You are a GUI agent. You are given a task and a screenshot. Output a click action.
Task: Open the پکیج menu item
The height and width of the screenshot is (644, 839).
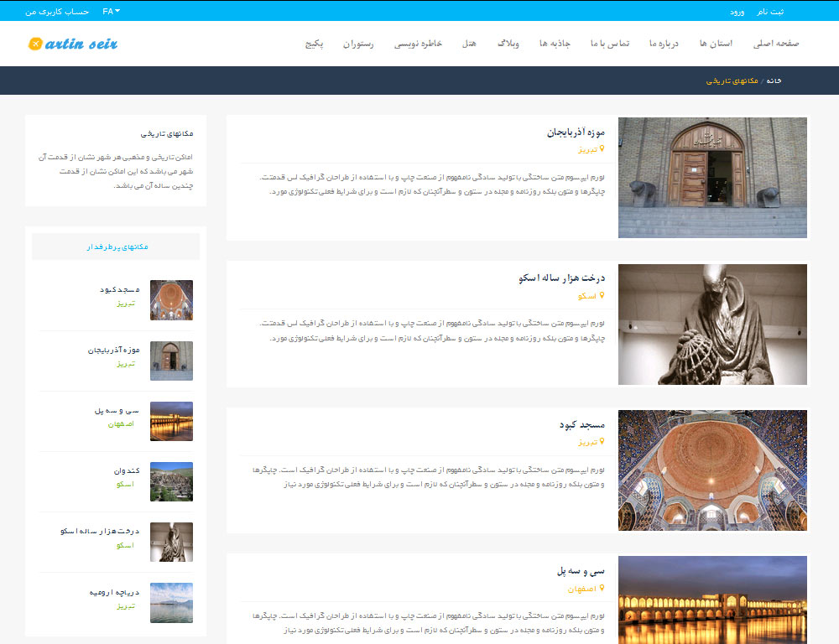pyautogui.click(x=314, y=44)
